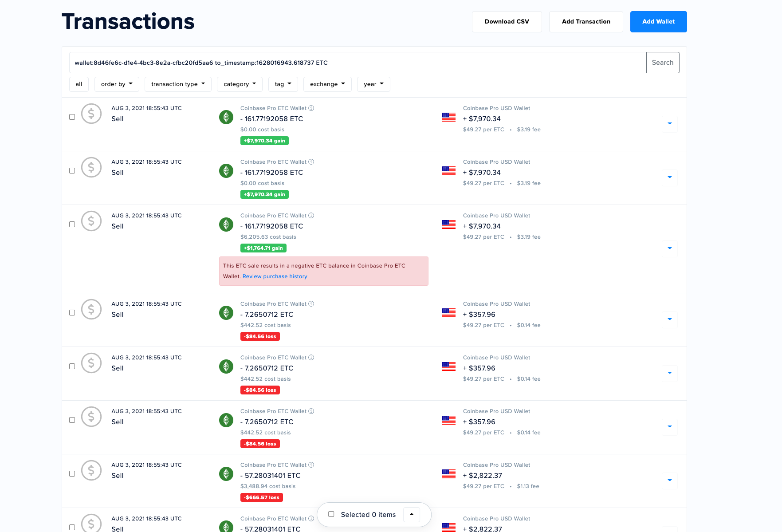Click the wallet info icon in the $666.57 loss row
The height and width of the screenshot is (532, 782).
click(311, 465)
